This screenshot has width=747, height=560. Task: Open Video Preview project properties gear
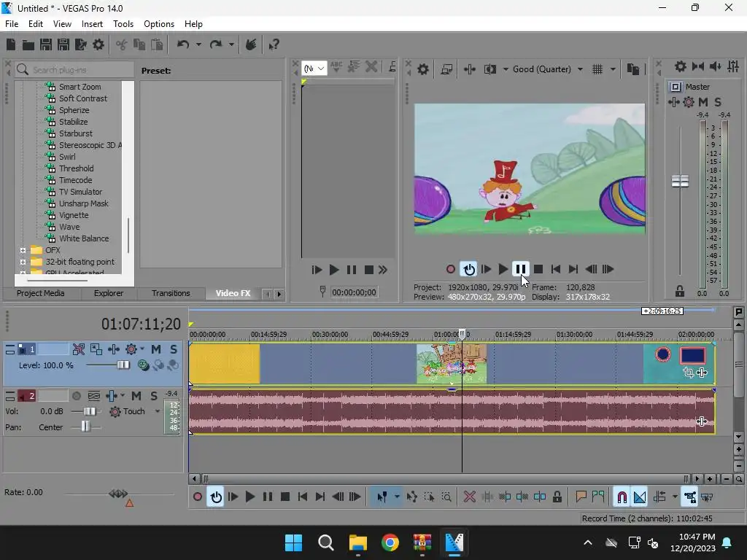422,69
